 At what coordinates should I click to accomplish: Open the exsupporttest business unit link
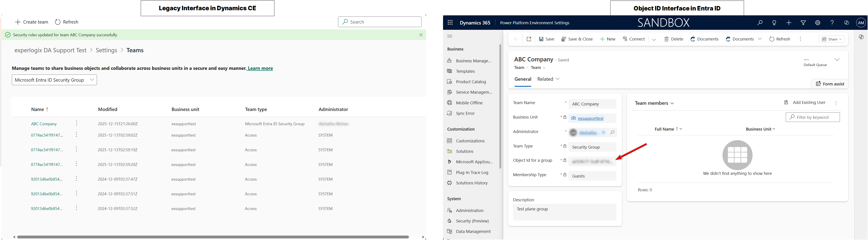click(590, 119)
